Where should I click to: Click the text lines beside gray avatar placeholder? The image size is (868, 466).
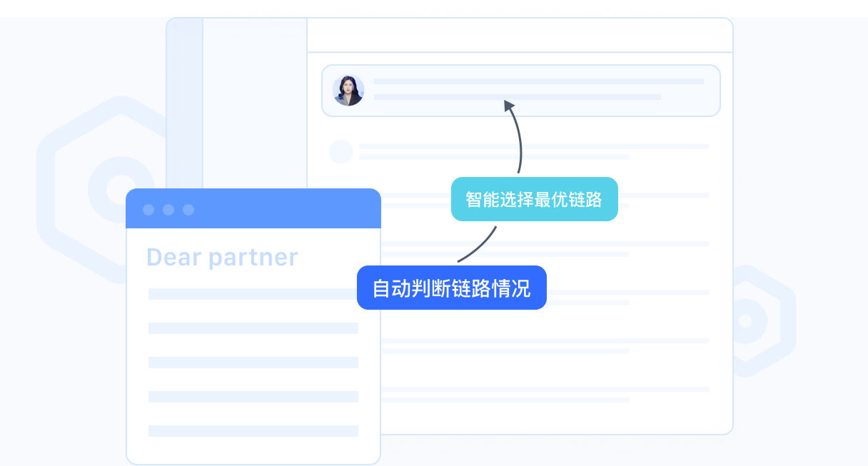tap(534, 151)
